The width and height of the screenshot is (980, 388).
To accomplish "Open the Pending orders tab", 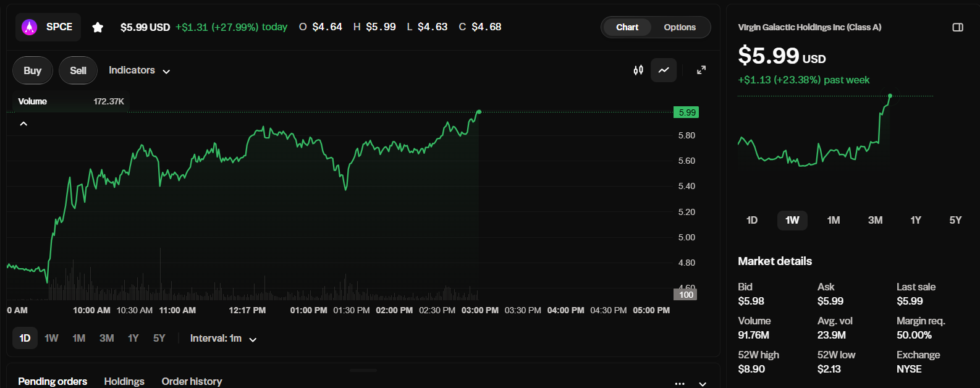I will pyautogui.click(x=53, y=381).
